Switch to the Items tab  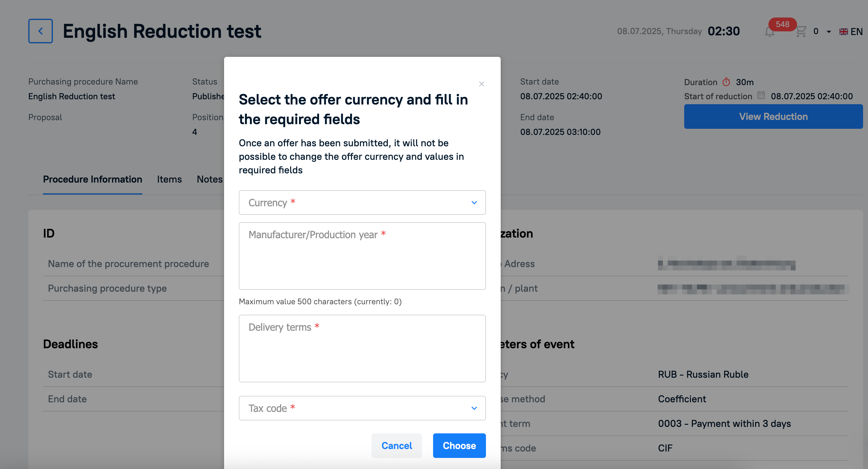tap(169, 179)
